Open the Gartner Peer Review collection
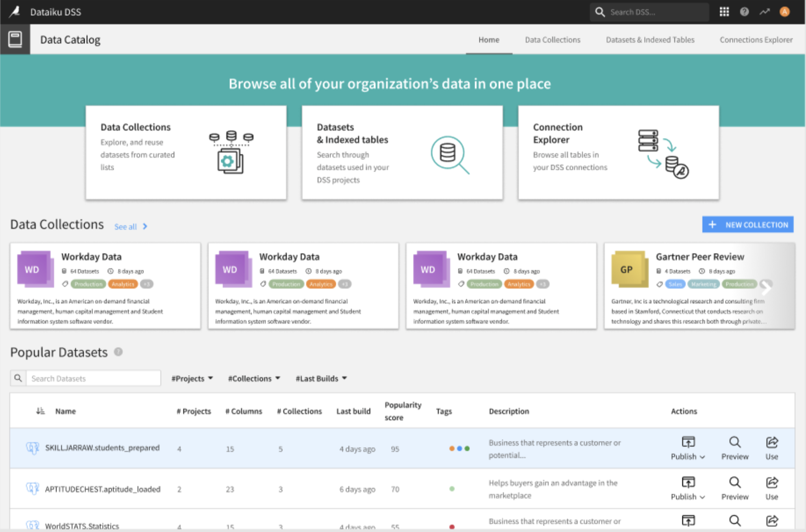Viewport: 806px width, 532px height. [699, 286]
